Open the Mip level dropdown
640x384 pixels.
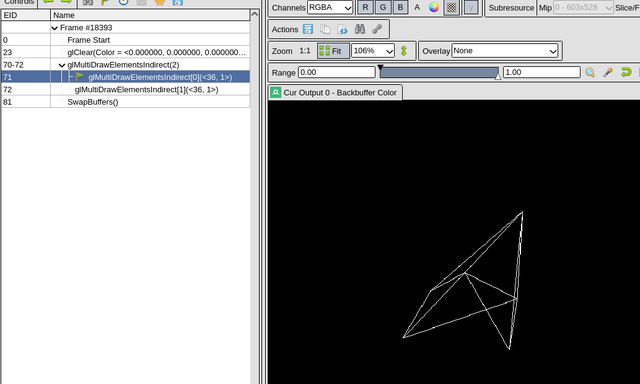tap(583, 7)
